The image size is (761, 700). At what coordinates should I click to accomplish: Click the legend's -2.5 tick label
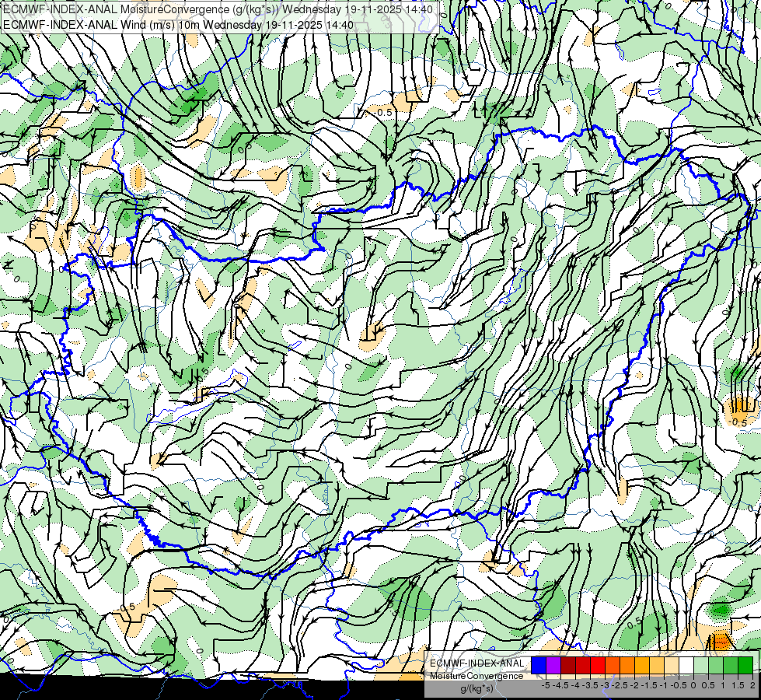click(620, 685)
